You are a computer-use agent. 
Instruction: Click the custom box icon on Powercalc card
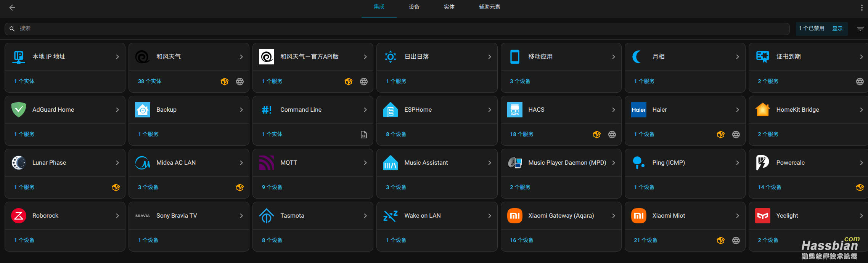(860, 188)
